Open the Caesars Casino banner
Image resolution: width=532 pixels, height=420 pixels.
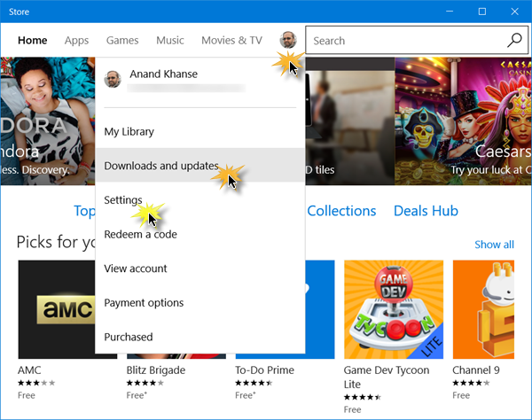(x=463, y=121)
